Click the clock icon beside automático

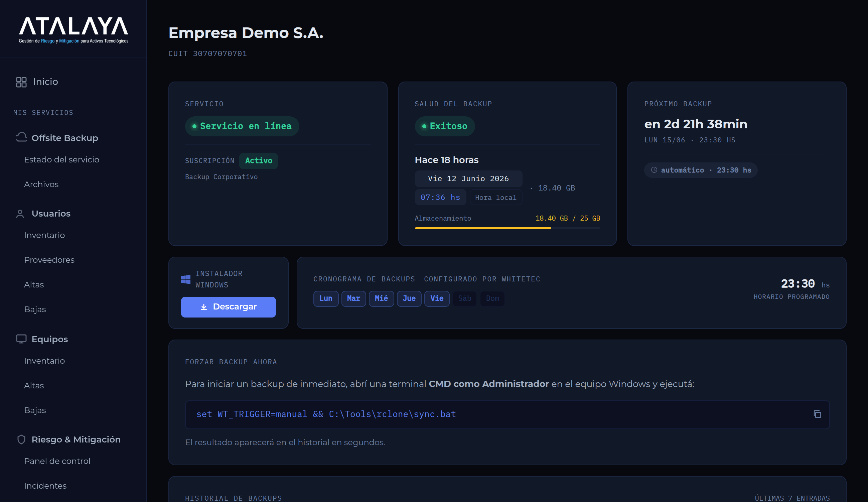(x=654, y=170)
